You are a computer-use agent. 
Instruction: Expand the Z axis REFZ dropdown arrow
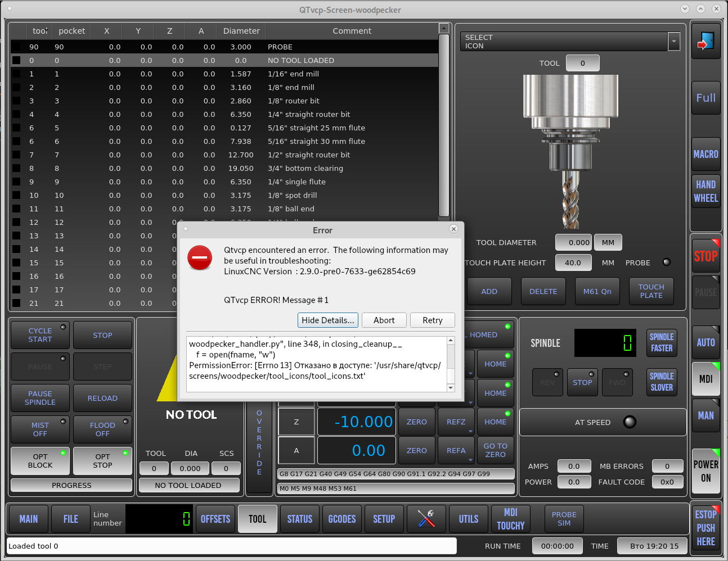pyautogui.click(x=470, y=431)
